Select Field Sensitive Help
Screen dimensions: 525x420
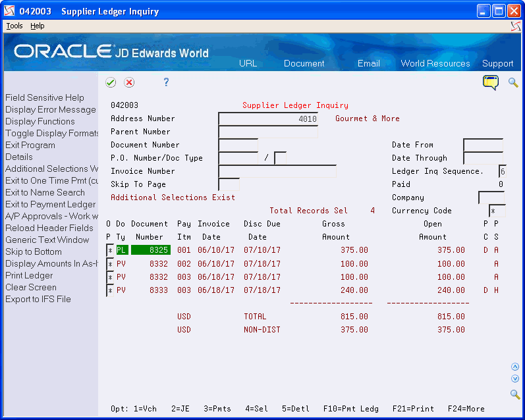pos(45,97)
